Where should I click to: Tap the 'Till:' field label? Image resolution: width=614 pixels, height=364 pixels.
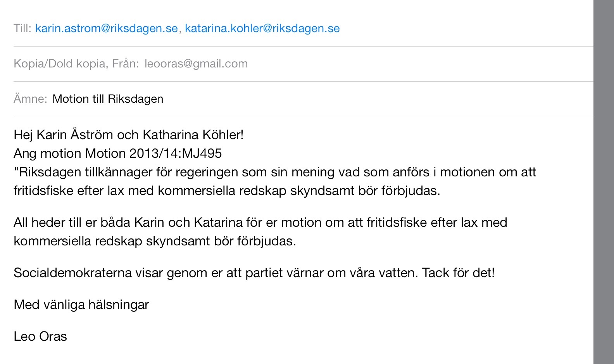(22, 28)
